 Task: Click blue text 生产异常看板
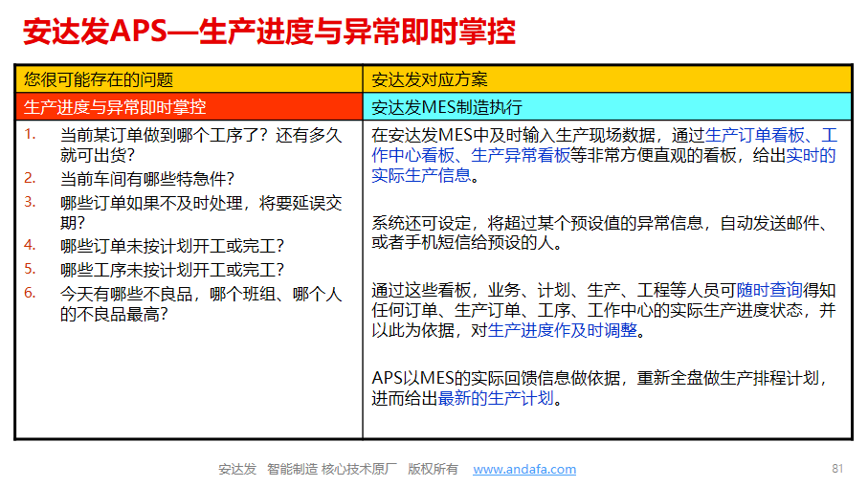pyautogui.click(x=521, y=156)
